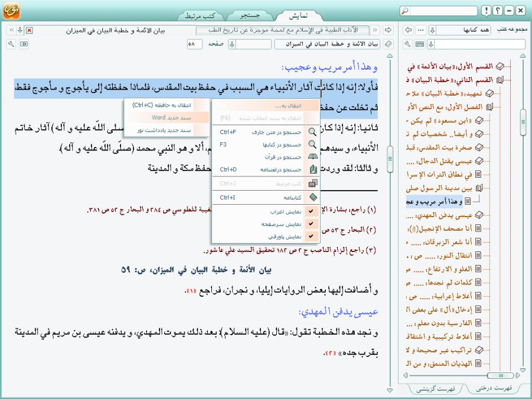The width and height of the screenshot is (532, 399).
Task: Open الآداب الطبية في الإسلام book tab
Action: [x=283, y=30]
